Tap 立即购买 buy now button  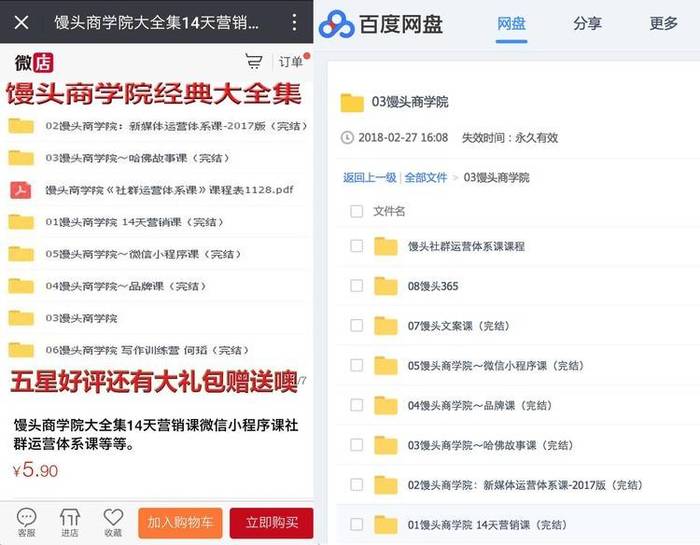pyautogui.click(x=271, y=523)
